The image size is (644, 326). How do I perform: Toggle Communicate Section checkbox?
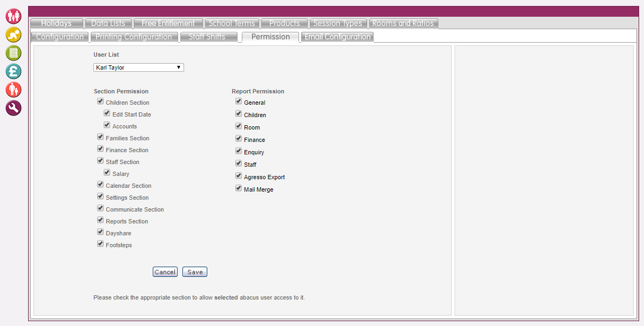tap(100, 208)
